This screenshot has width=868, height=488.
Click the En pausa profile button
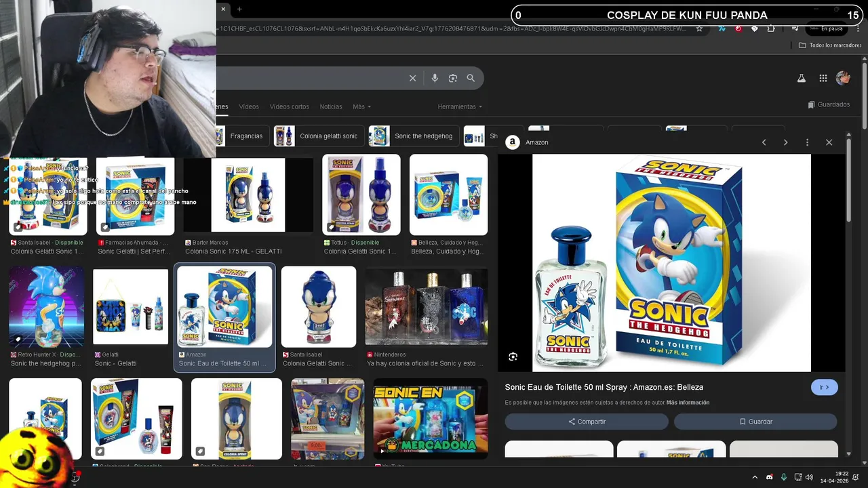(827, 28)
